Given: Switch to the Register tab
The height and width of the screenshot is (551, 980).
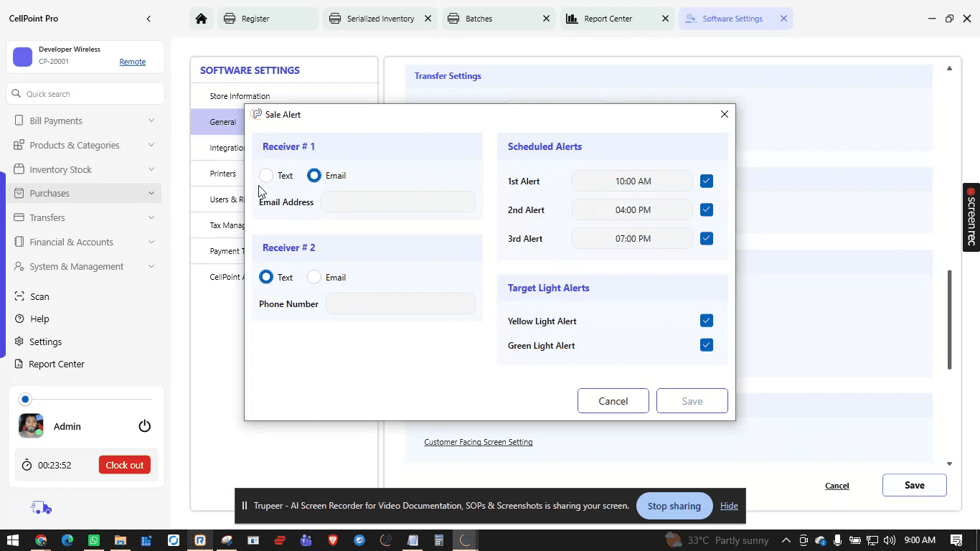Looking at the screenshot, I should (x=267, y=19).
